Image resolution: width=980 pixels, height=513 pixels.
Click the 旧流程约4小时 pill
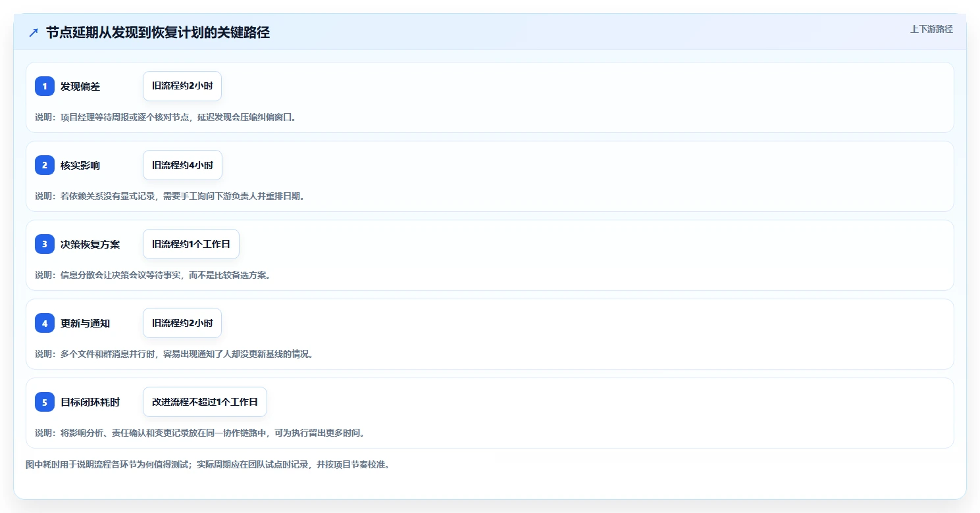point(182,165)
